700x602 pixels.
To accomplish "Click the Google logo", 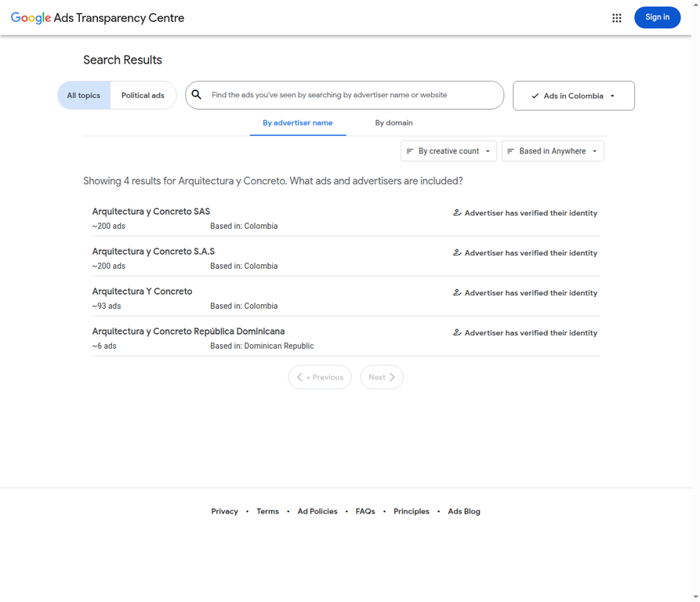I will (31, 18).
